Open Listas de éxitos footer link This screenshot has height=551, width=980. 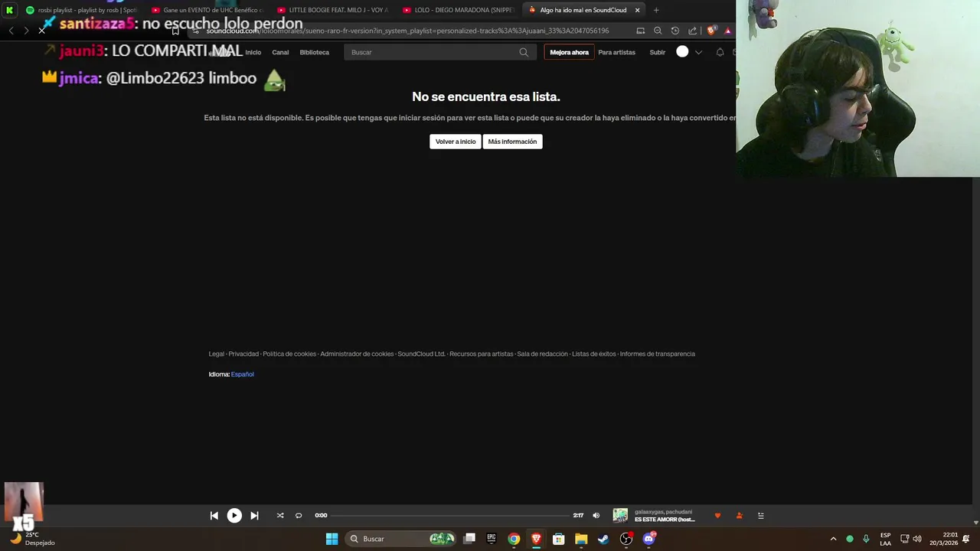(593, 354)
